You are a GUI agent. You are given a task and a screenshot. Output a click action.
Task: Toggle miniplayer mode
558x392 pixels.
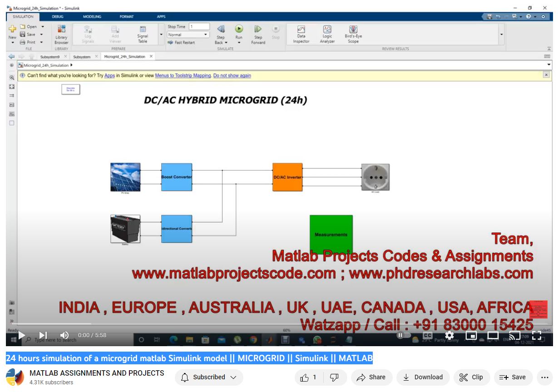471,335
